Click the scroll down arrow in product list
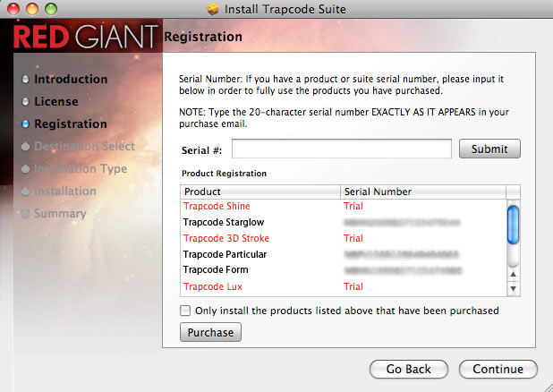 click(513, 288)
